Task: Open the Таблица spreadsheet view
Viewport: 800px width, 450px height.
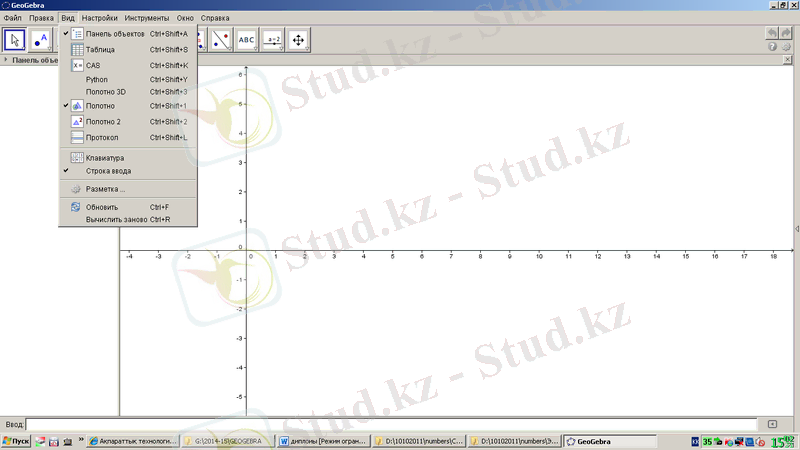Action: (128, 49)
